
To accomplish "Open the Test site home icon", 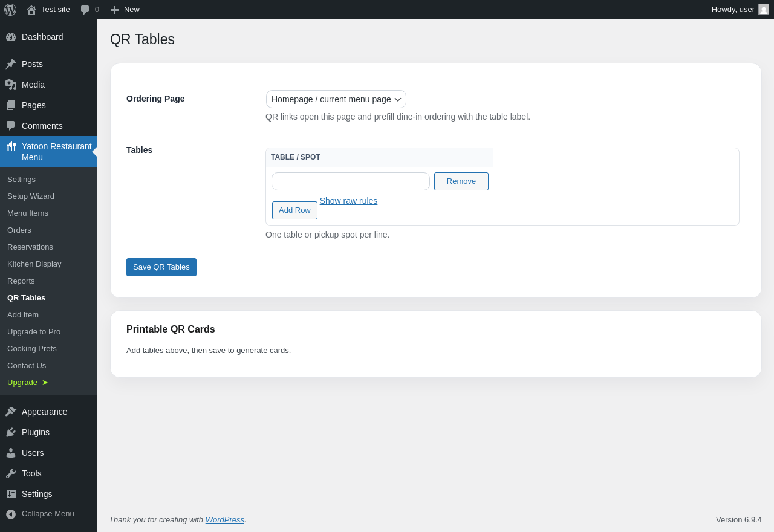I will [31, 10].
